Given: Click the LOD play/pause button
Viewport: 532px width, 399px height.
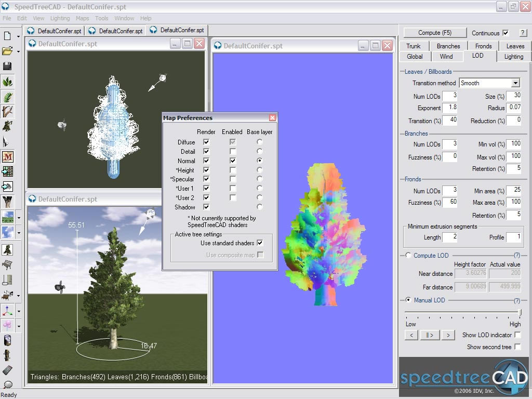Looking at the screenshot, I should 430,335.
